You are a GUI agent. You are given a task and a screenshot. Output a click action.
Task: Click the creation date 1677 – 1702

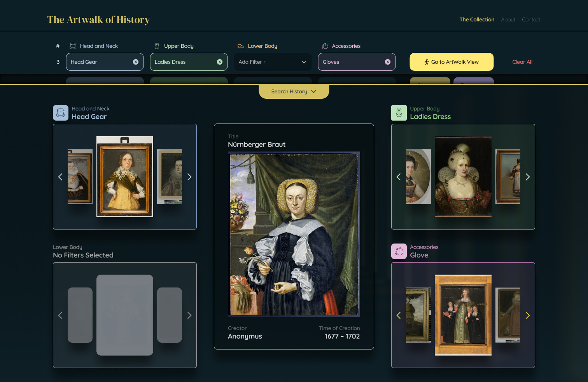click(x=342, y=336)
